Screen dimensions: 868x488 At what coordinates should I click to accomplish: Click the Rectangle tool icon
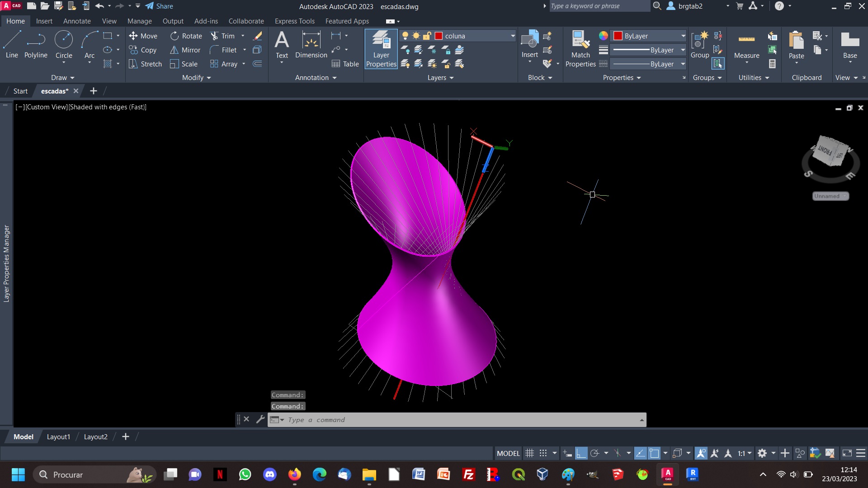[108, 36]
